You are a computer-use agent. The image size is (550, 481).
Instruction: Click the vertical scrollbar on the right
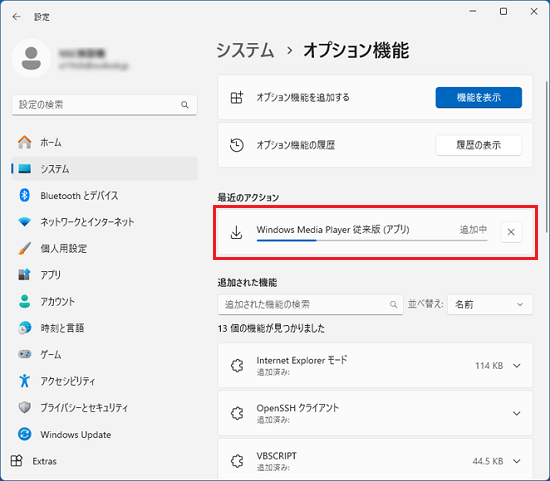(546, 156)
